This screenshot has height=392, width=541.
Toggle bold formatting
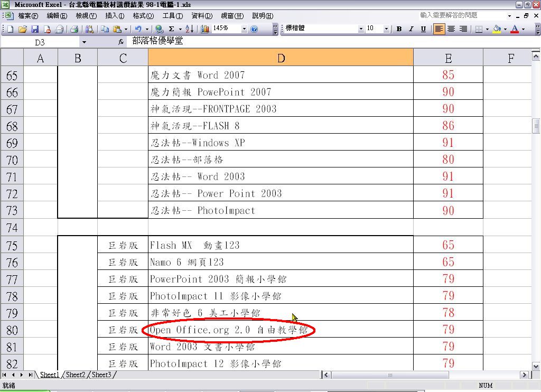pos(399,29)
